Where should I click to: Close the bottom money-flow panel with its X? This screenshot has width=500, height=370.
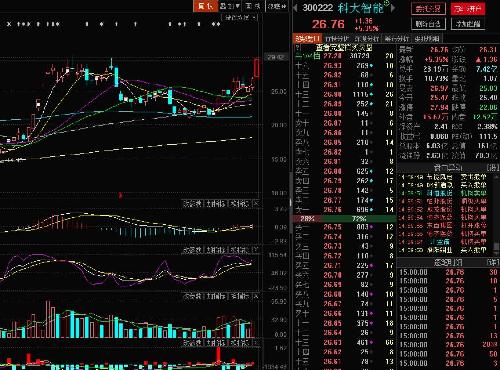[256, 342]
